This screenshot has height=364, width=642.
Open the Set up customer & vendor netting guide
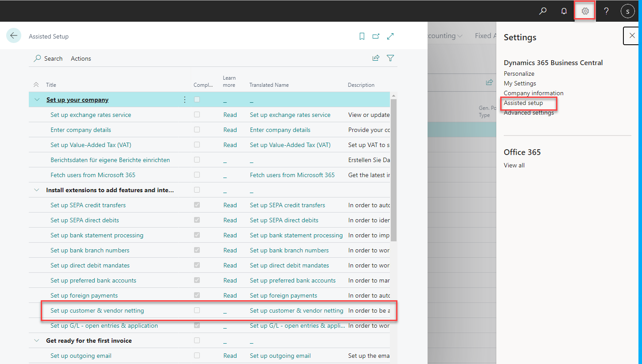97,310
